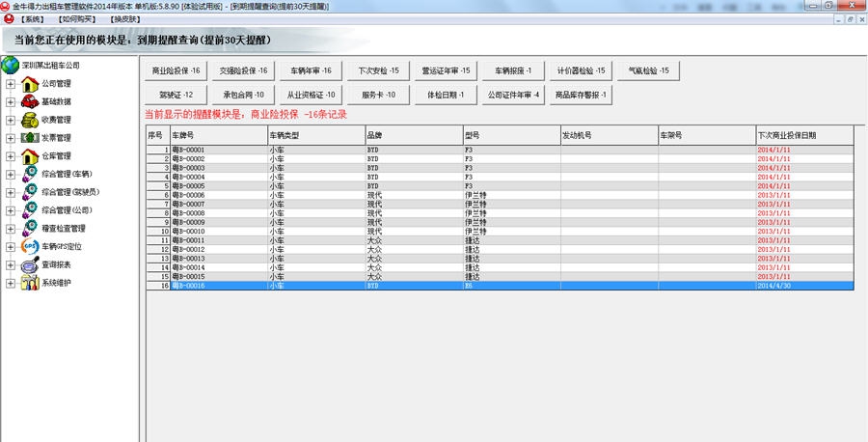Click 捷达 model cell in row 13
Viewport: 868px width, 442px height.
(x=511, y=259)
